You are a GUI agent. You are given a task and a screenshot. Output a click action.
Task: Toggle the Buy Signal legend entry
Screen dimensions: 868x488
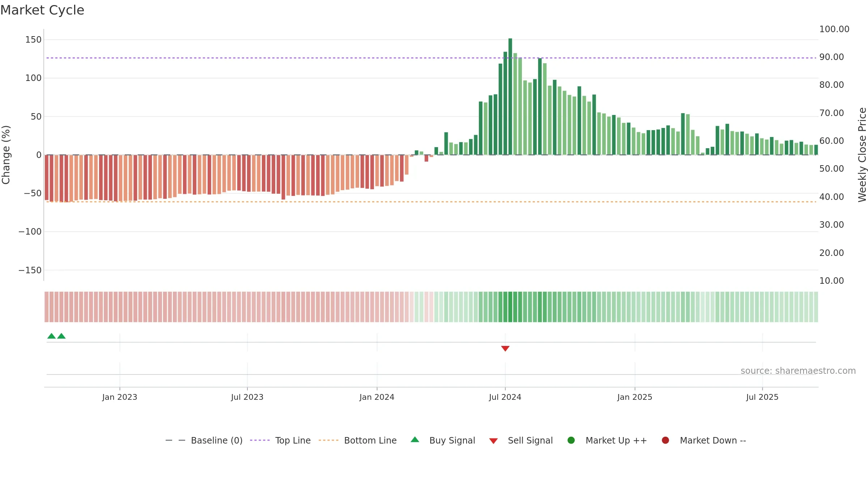click(443, 440)
